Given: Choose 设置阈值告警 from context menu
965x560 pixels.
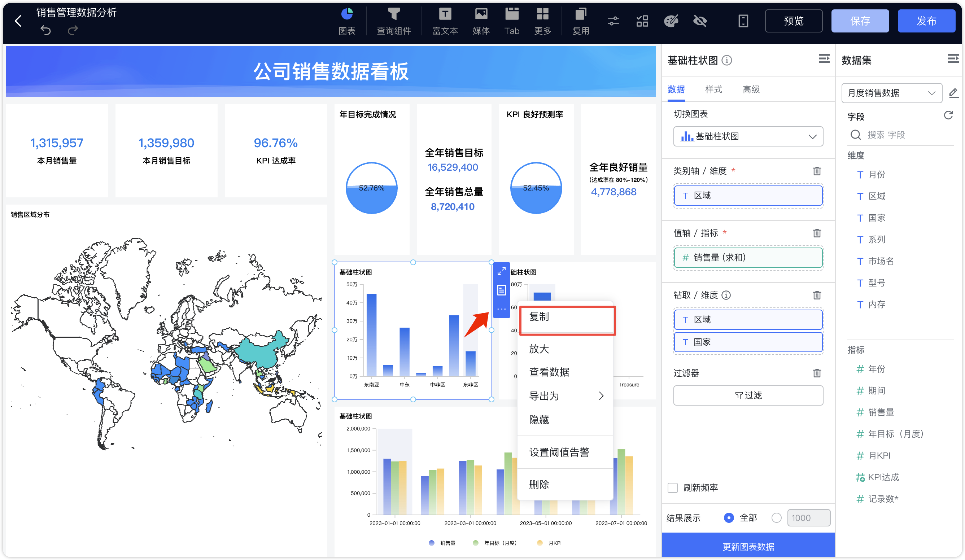Looking at the screenshot, I should (x=565, y=452).
